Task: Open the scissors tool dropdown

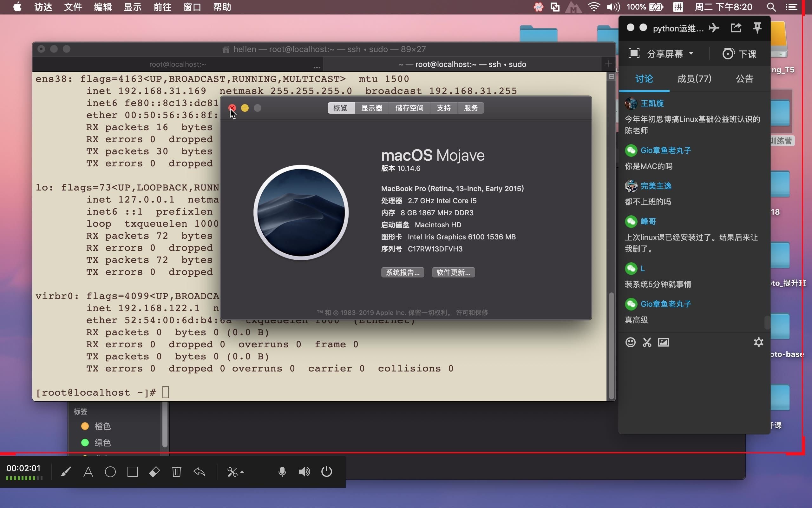Action: tap(236, 472)
